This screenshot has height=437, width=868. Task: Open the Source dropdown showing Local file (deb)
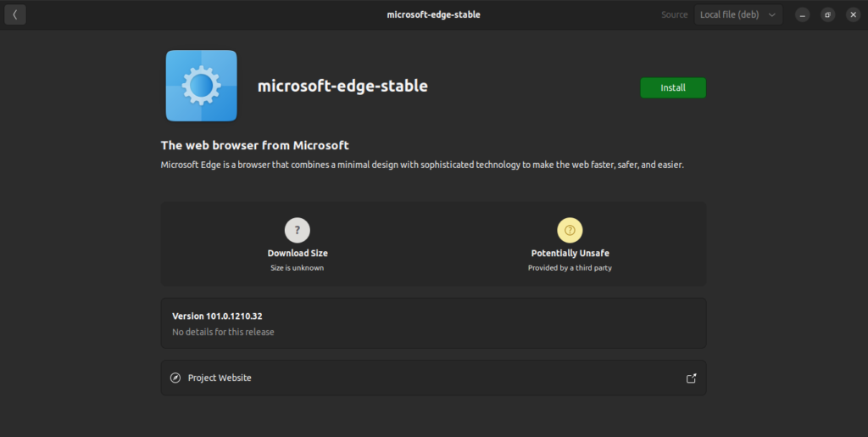tap(738, 15)
